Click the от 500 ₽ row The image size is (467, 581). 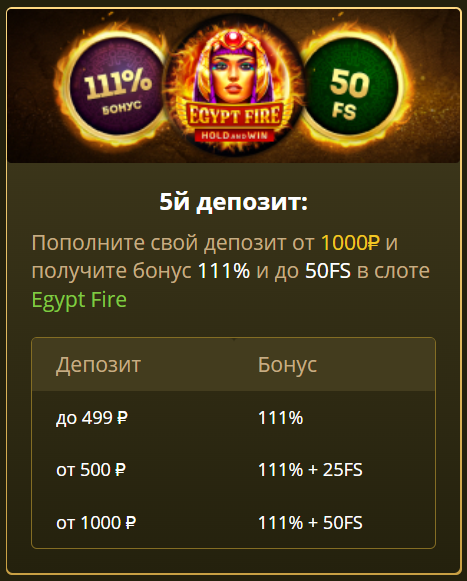[234, 470]
